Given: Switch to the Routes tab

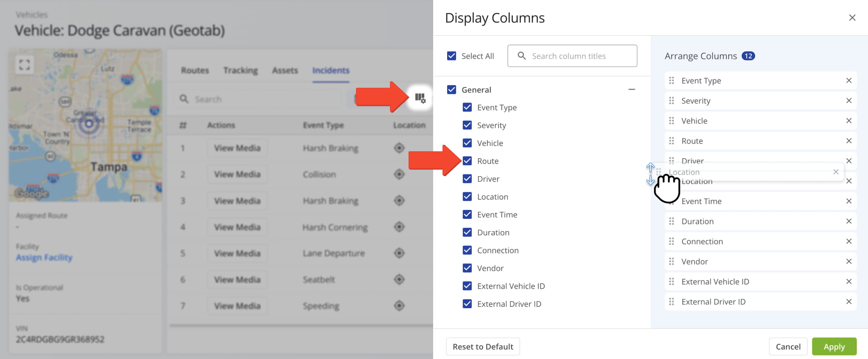Looking at the screenshot, I should [x=195, y=70].
